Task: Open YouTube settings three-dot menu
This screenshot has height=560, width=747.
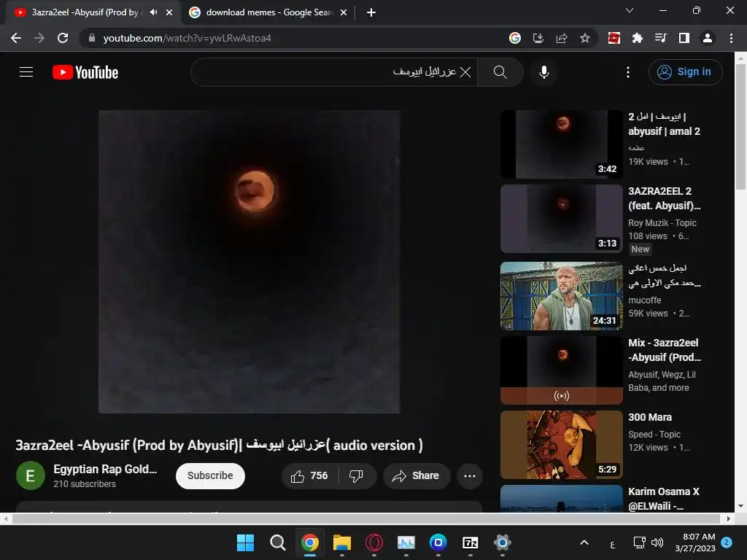Action: click(x=628, y=72)
